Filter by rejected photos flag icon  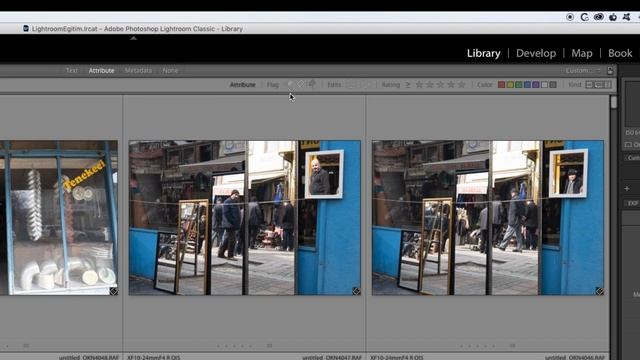pyautogui.click(x=312, y=84)
